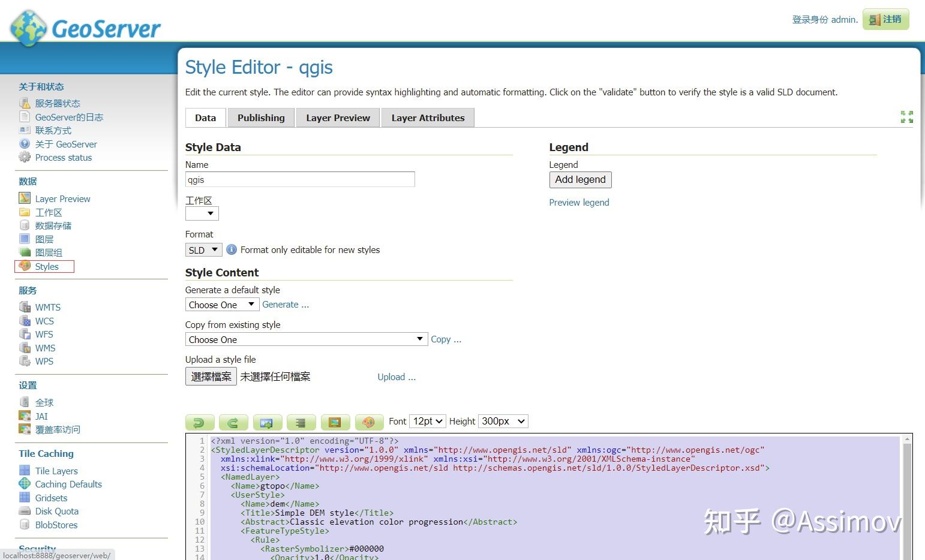Click the Preview legend link

pos(578,203)
